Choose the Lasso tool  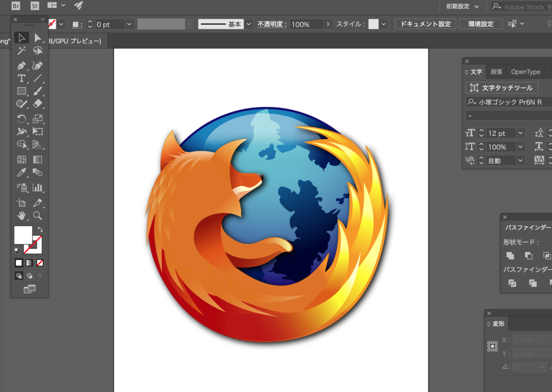38,51
